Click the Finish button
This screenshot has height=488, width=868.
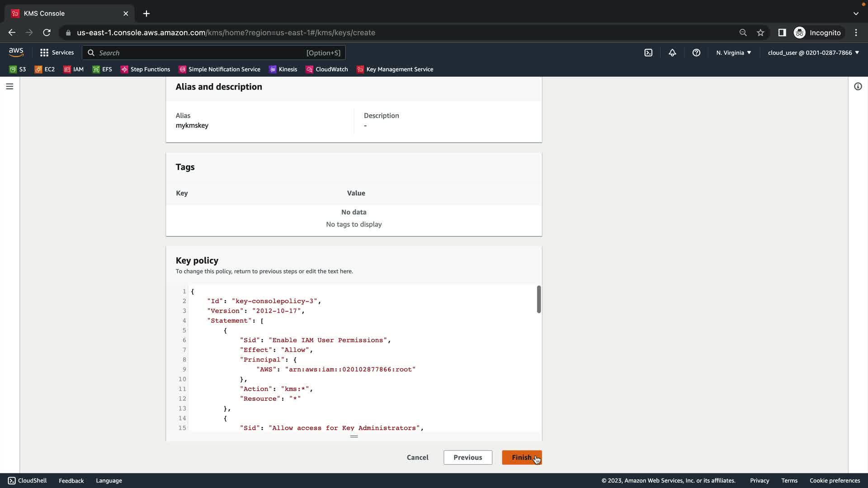pyautogui.click(x=521, y=457)
